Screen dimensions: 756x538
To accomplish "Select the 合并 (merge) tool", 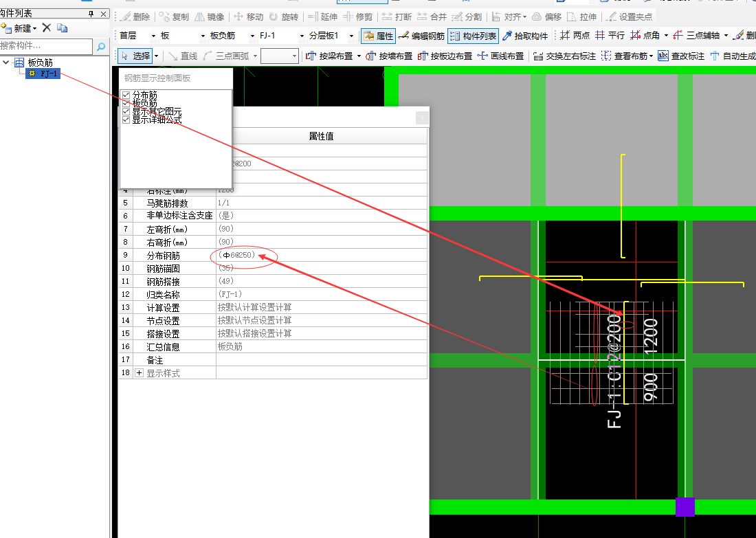I will click(432, 17).
